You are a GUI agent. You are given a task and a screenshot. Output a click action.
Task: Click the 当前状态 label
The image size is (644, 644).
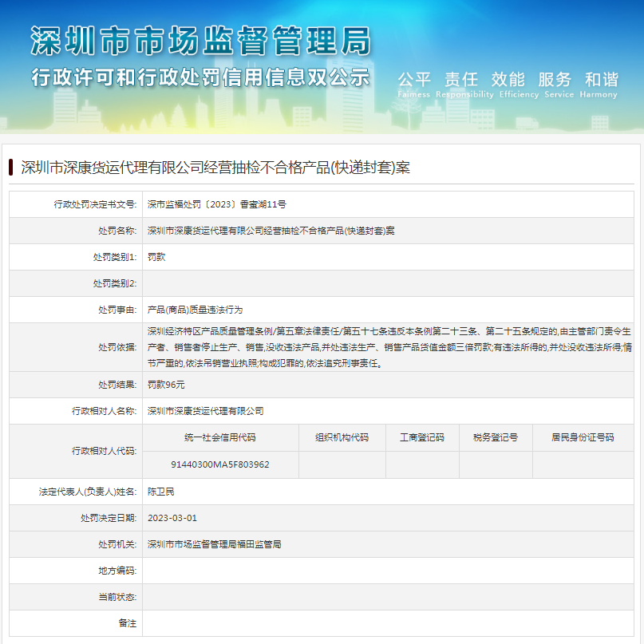pos(117,597)
